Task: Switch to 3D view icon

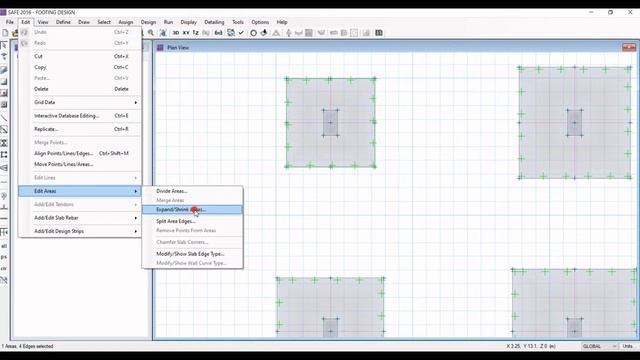Action: (x=176, y=33)
